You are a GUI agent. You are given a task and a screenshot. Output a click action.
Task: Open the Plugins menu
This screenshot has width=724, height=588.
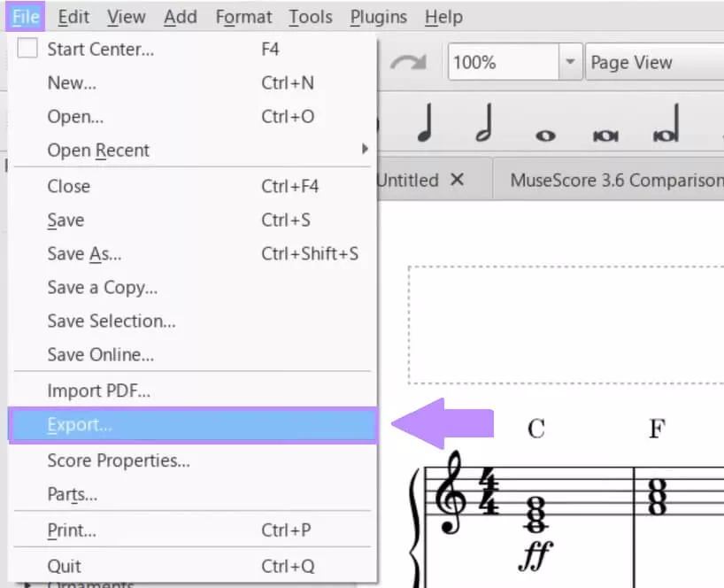point(378,16)
